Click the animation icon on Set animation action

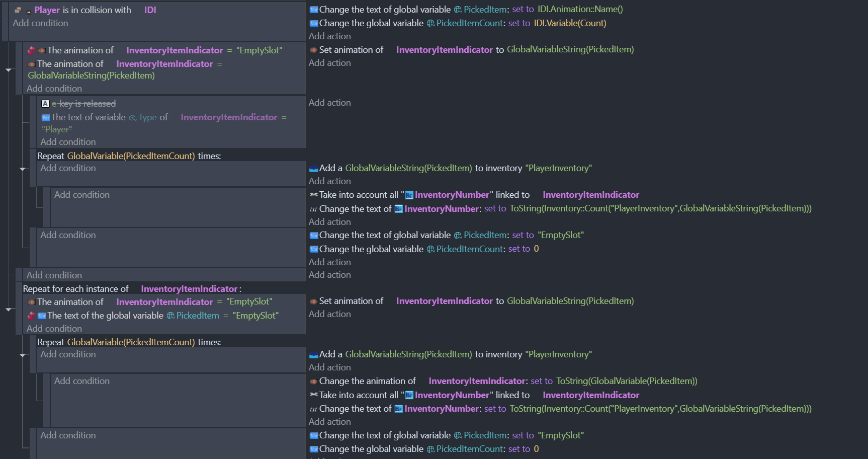click(313, 49)
